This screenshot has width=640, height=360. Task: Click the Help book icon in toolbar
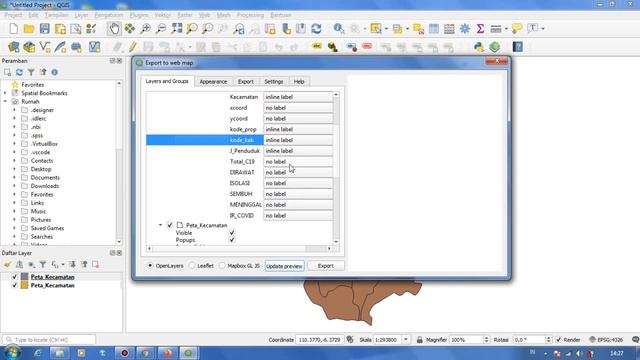pyautogui.click(x=518, y=47)
